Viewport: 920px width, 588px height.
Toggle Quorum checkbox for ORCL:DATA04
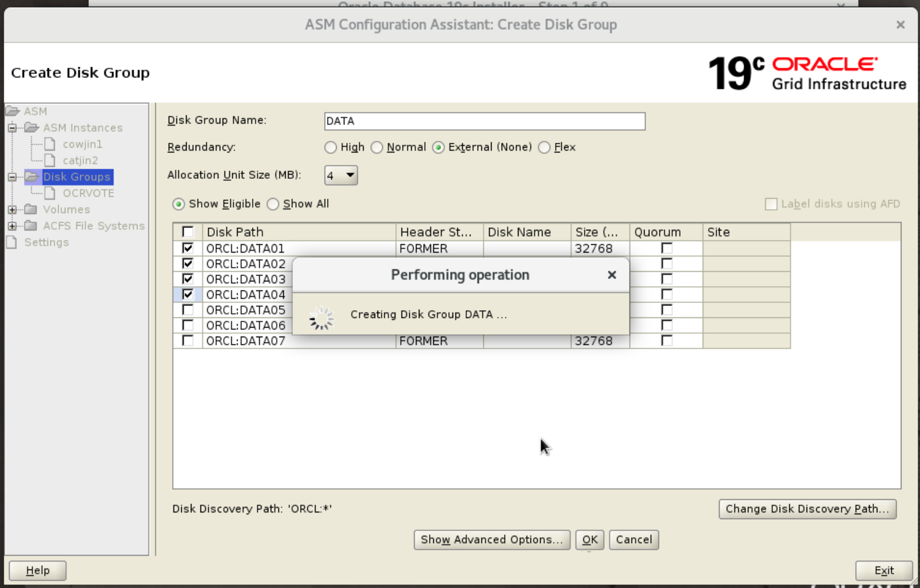coord(667,294)
